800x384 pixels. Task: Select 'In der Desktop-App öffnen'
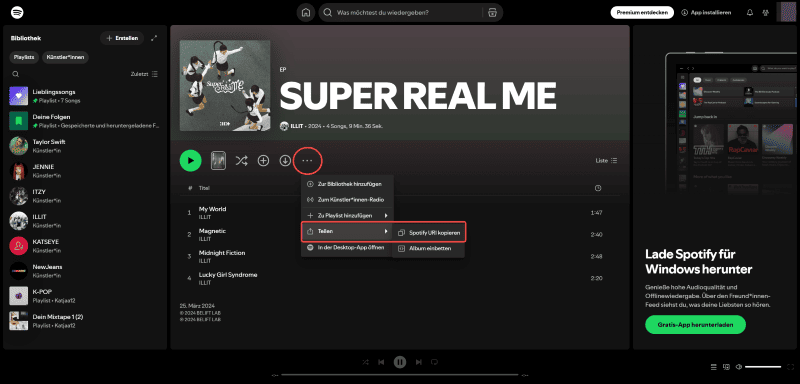tap(347, 247)
